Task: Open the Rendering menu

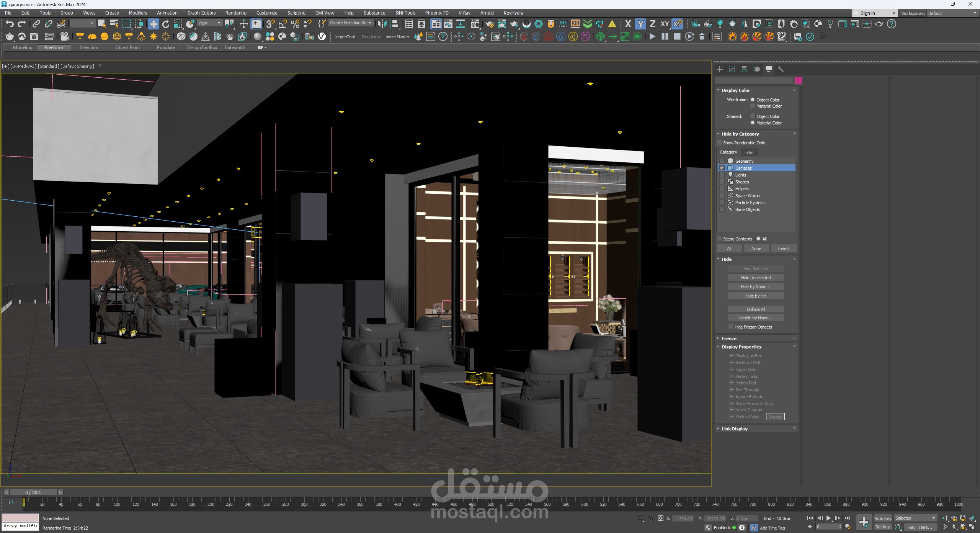Action: pyautogui.click(x=235, y=13)
